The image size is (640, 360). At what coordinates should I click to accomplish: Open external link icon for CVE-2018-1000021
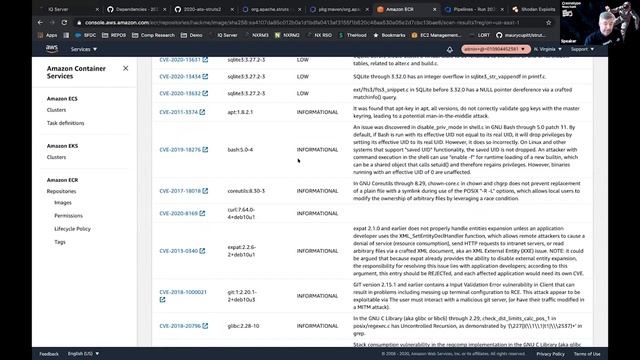(162, 300)
